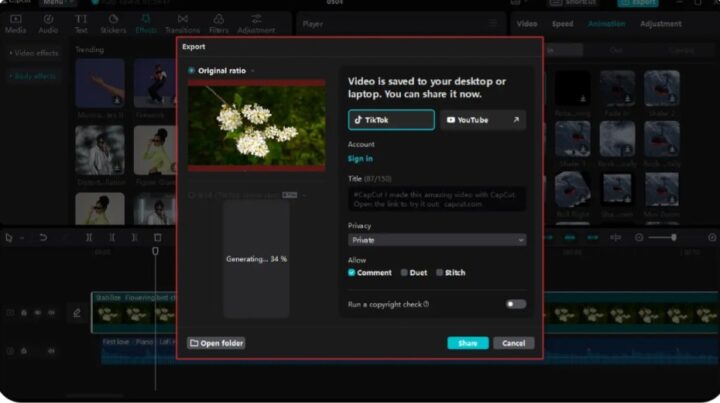Uncheck the Comment checkbox
The width and height of the screenshot is (720, 403).
[x=352, y=273]
